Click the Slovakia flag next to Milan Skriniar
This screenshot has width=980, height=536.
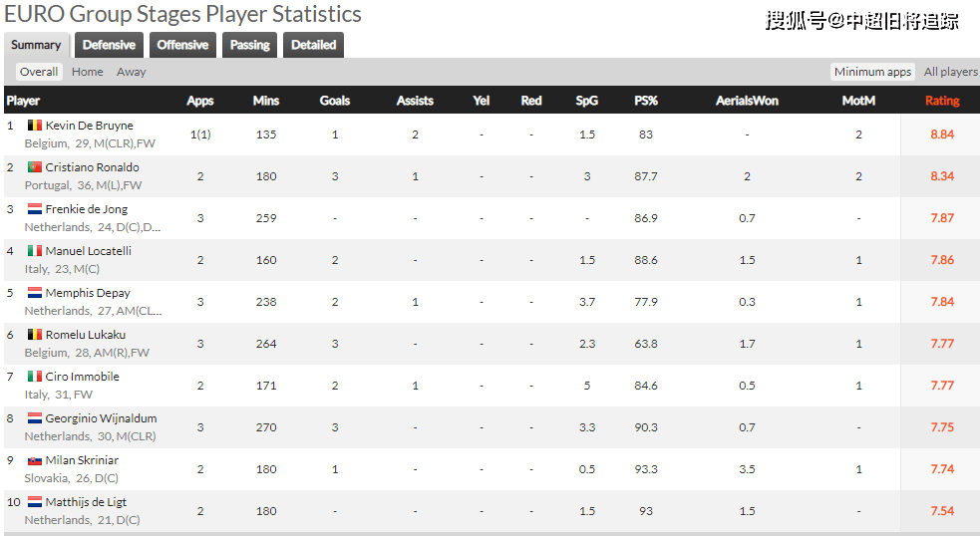35,460
